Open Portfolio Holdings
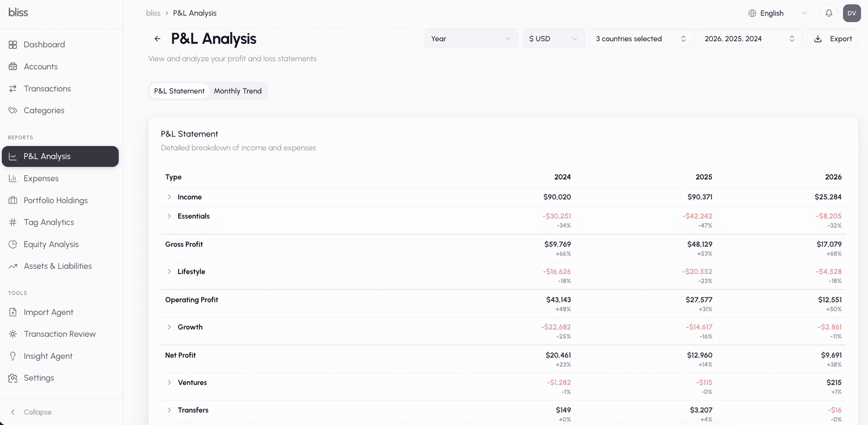Screen dimensions: 868x425 (56, 200)
